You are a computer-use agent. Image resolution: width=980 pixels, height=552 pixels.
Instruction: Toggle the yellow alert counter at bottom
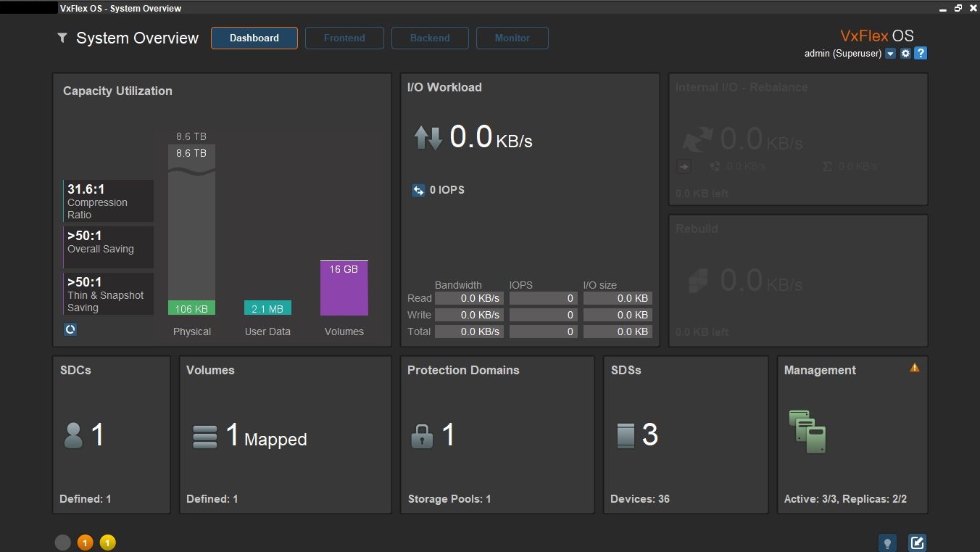[x=107, y=542]
